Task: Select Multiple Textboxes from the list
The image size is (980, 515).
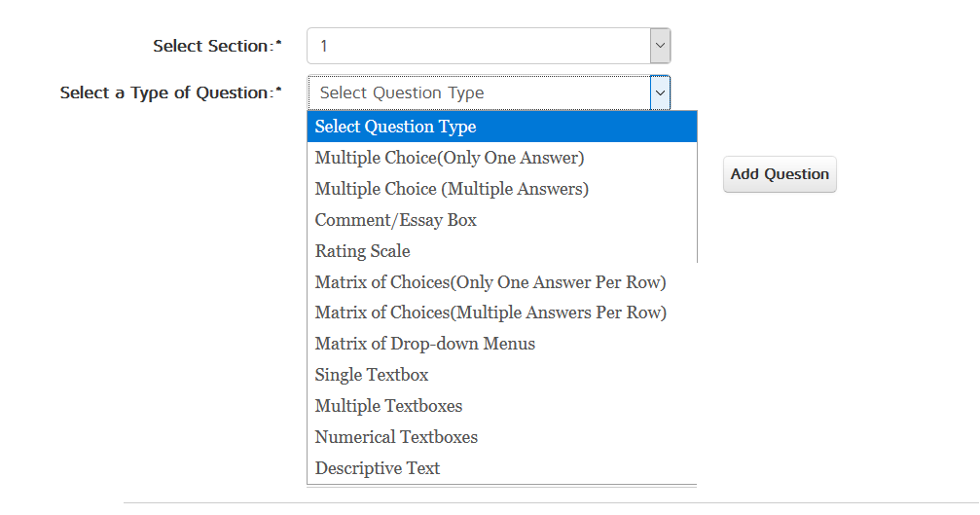Action: pyautogui.click(x=389, y=406)
